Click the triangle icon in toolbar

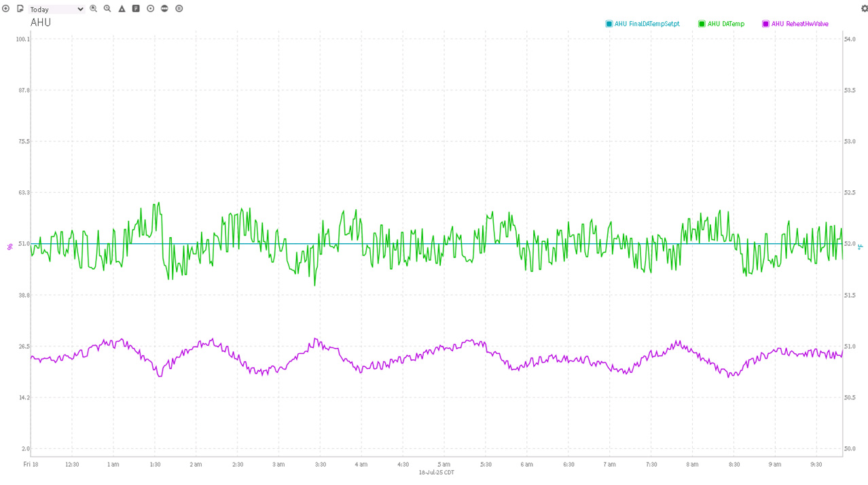tap(122, 9)
